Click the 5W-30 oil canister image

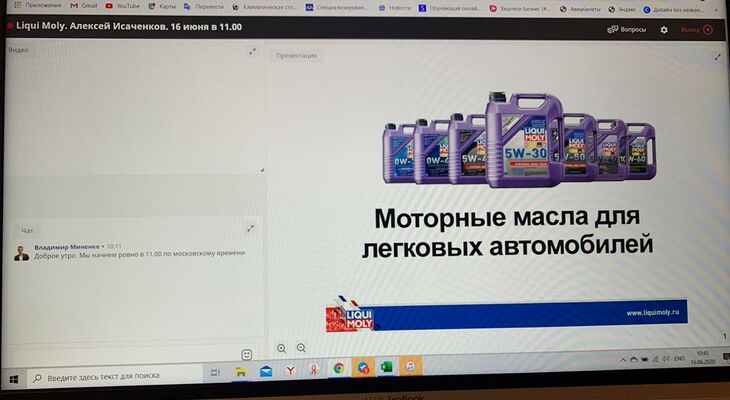coord(524,140)
